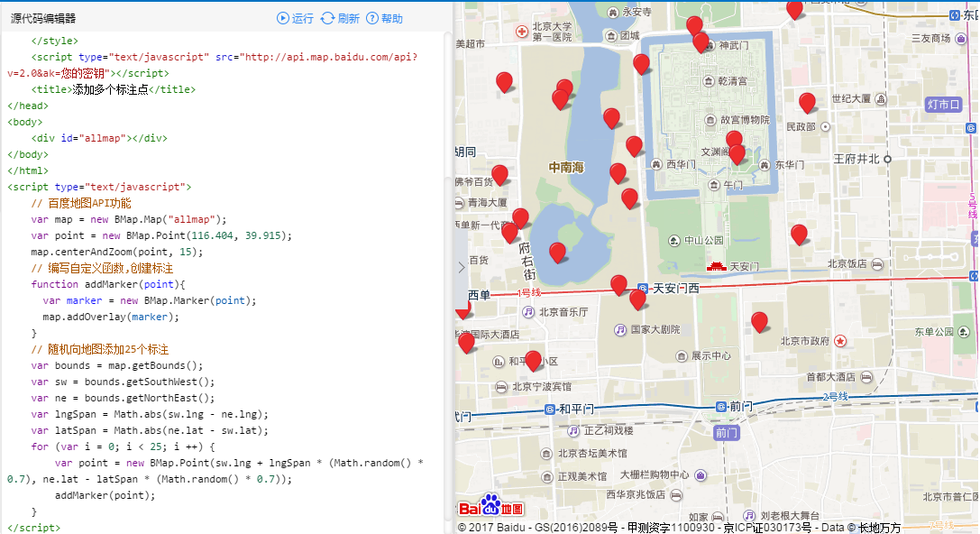Select the red marker on 和平小区

click(533, 361)
